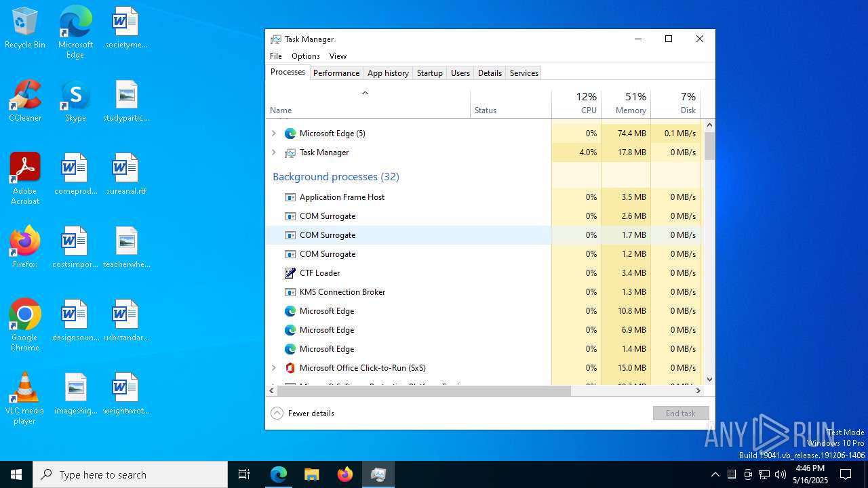The height and width of the screenshot is (488, 868).
Task: Click the Windows Start button
Action: (16, 474)
